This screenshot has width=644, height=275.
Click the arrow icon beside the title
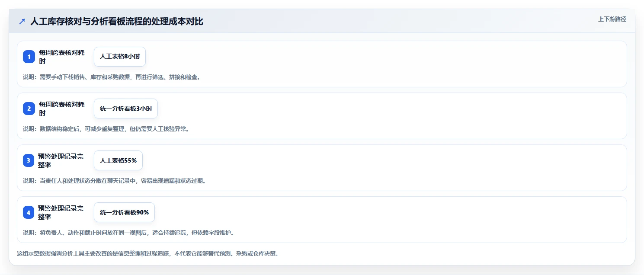[22, 22]
